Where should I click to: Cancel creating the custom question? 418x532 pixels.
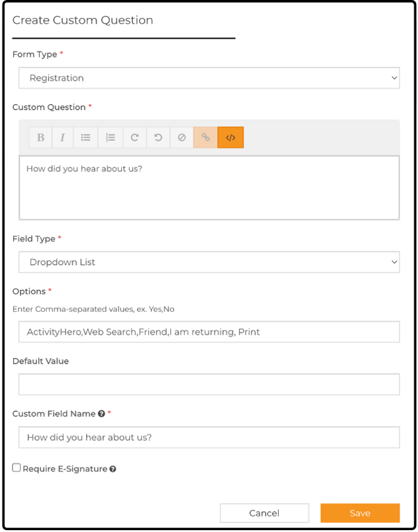(x=265, y=513)
